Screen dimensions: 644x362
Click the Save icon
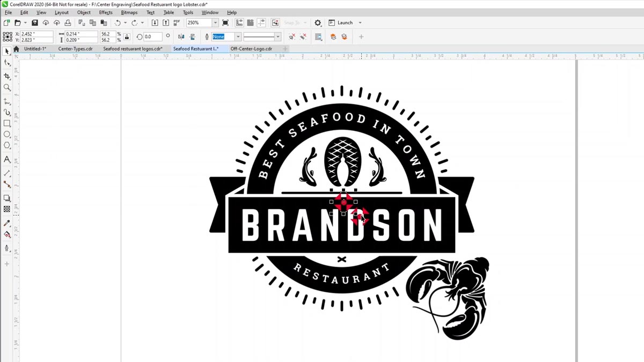35,23
